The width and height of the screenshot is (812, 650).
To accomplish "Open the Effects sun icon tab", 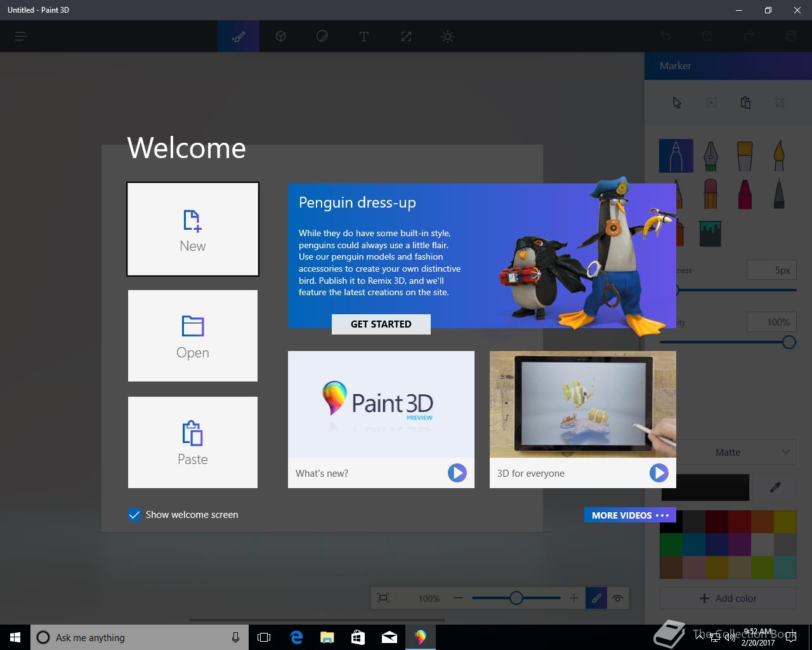I will [x=448, y=36].
